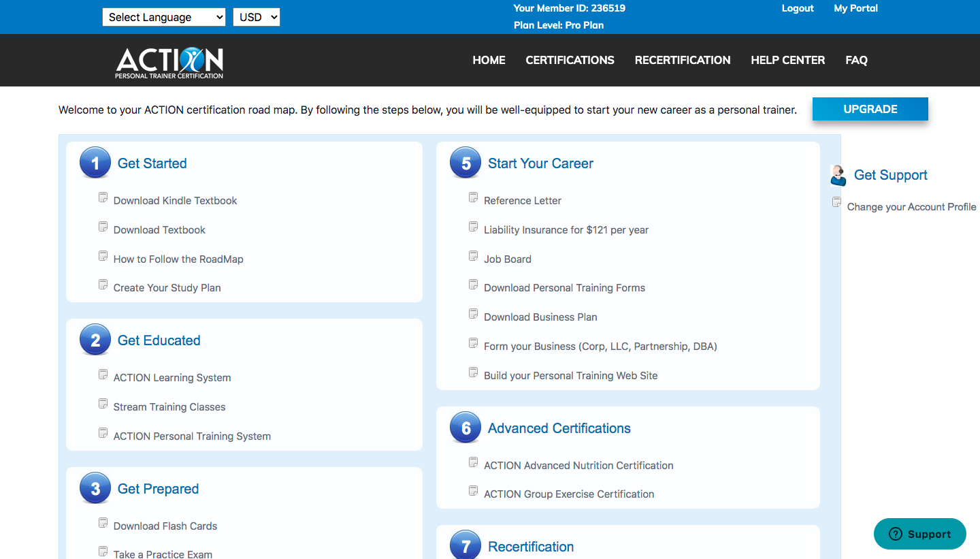Open the USD currency dropdown

257,17
